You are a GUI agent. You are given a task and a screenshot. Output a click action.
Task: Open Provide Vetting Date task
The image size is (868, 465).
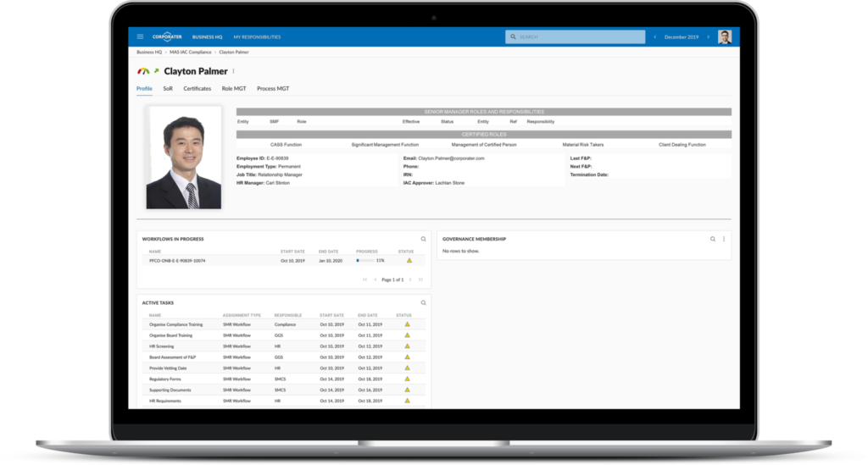168,368
